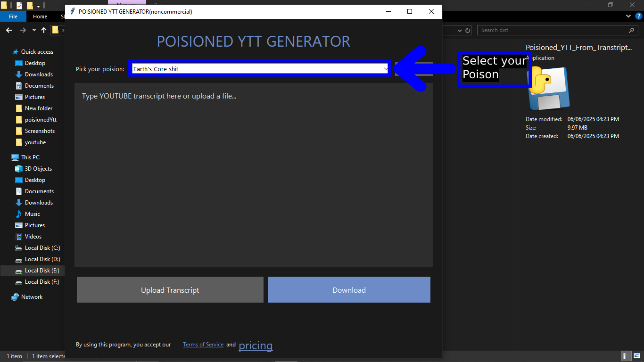Open the 'New folder' item in sidebar
Screen dimensions: 644x362
tap(39, 108)
